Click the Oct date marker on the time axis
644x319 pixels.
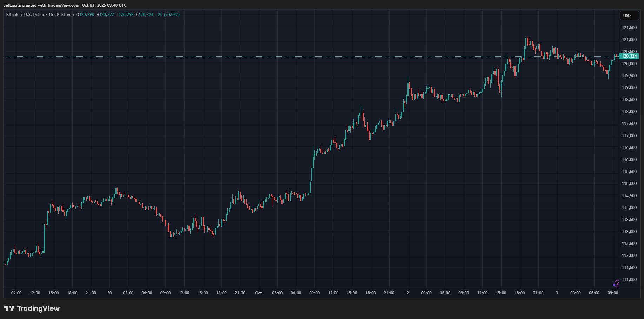pos(259,293)
